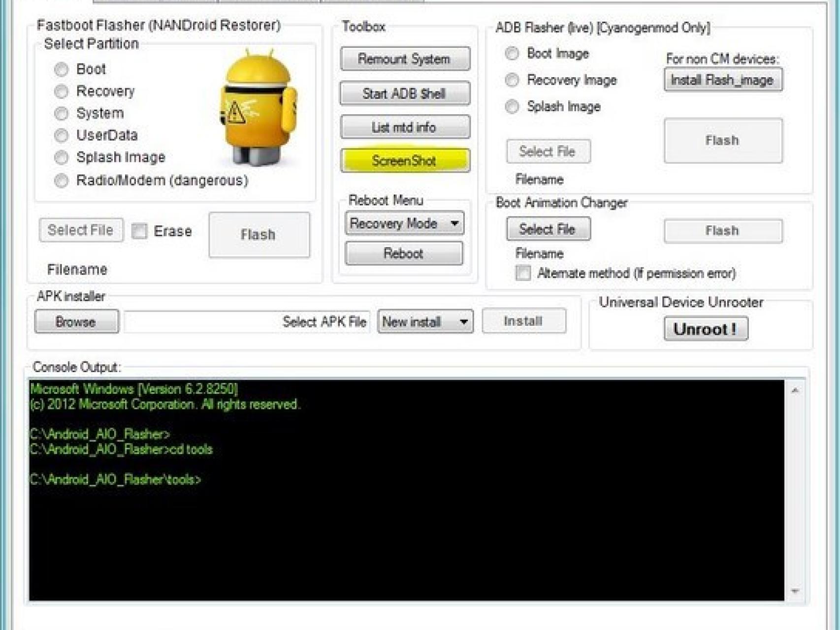Click Install Flash_image button

click(722, 80)
